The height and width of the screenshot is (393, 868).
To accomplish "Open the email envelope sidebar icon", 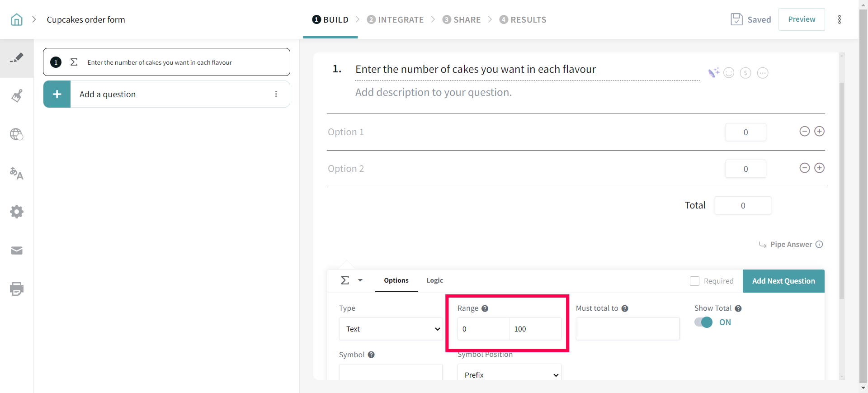I will (17, 251).
